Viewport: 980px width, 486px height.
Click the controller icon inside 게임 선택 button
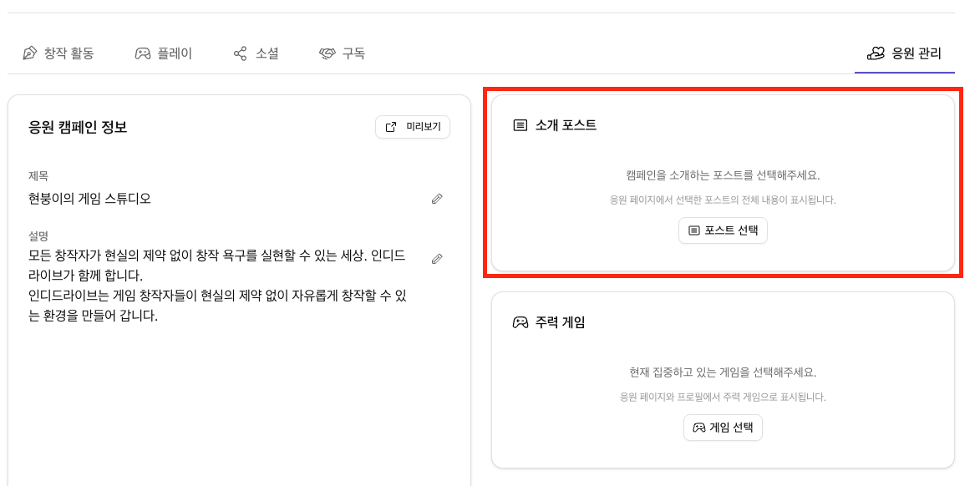point(698,428)
